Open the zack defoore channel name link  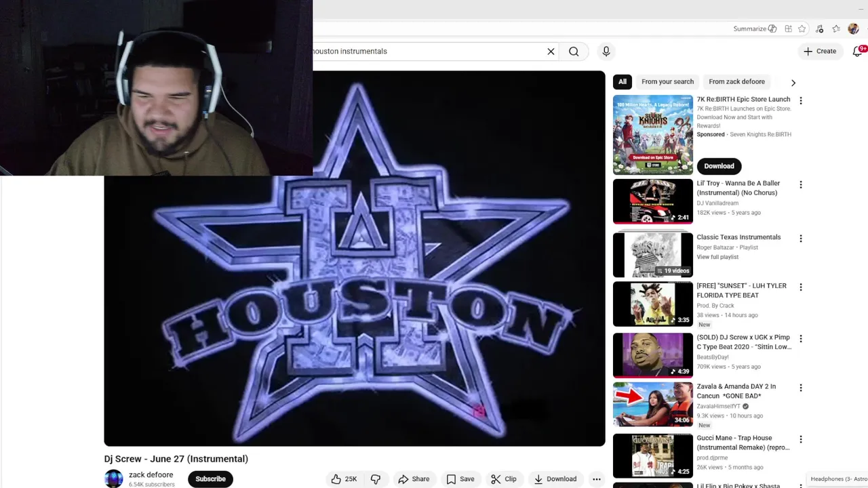pyautogui.click(x=151, y=475)
